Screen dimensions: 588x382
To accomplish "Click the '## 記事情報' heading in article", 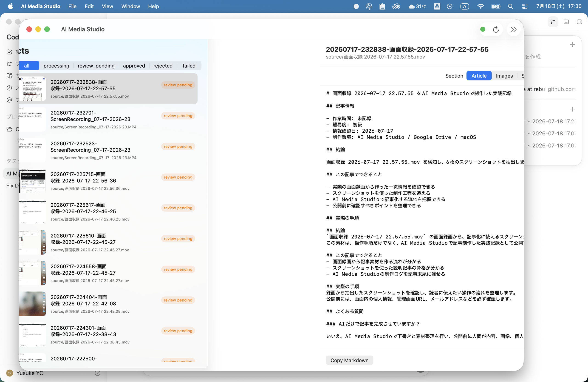I will pyautogui.click(x=340, y=106).
